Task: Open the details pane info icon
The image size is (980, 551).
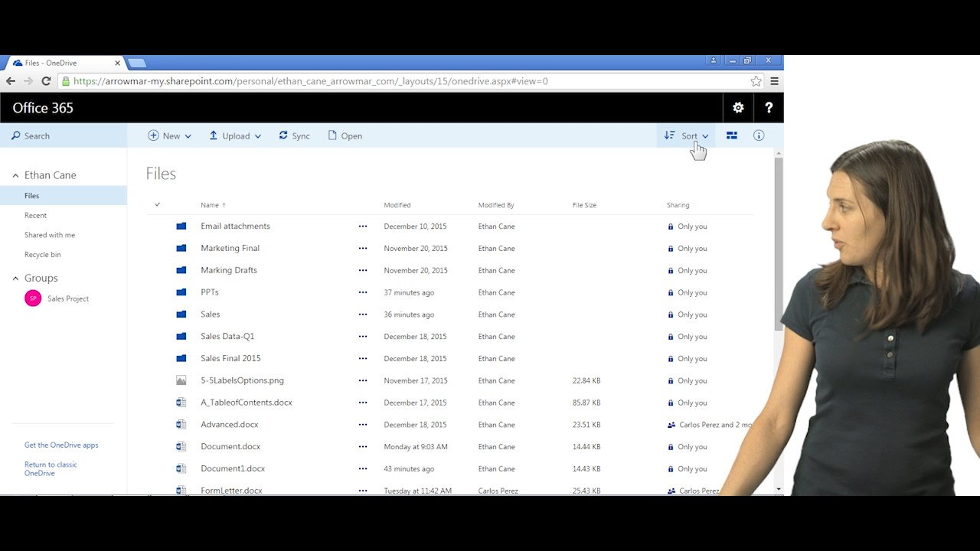Action: [759, 135]
